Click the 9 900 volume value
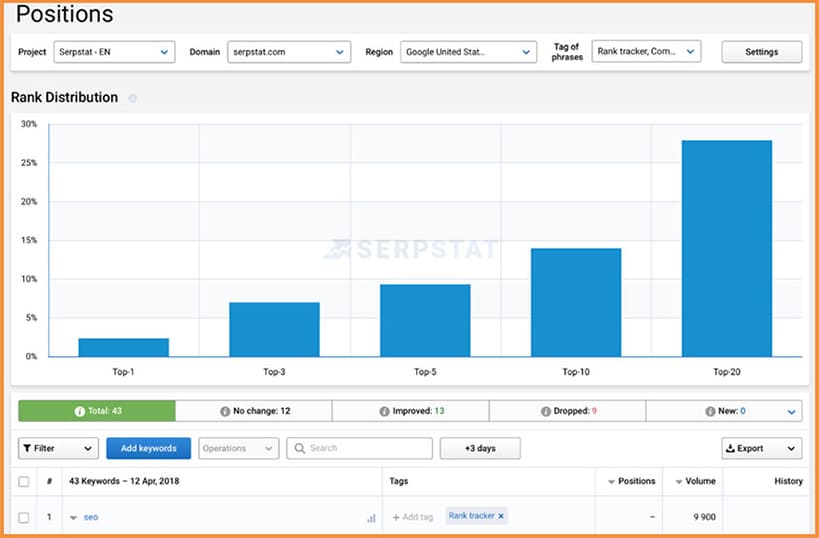Viewport: 819px width, 538px height. click(705, 517)
